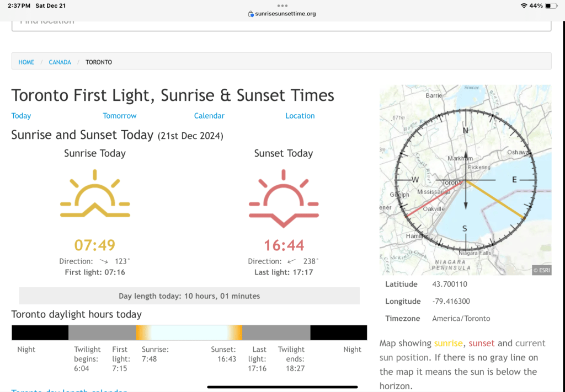Click the ESRI attribution on the map
Image resolution: width=565 pixels, height=392 pixels.
point(541,270)
